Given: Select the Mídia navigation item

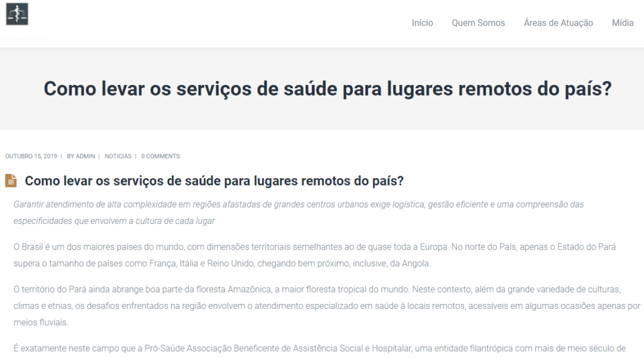Looking at the screenshot, I should (623, 23).
